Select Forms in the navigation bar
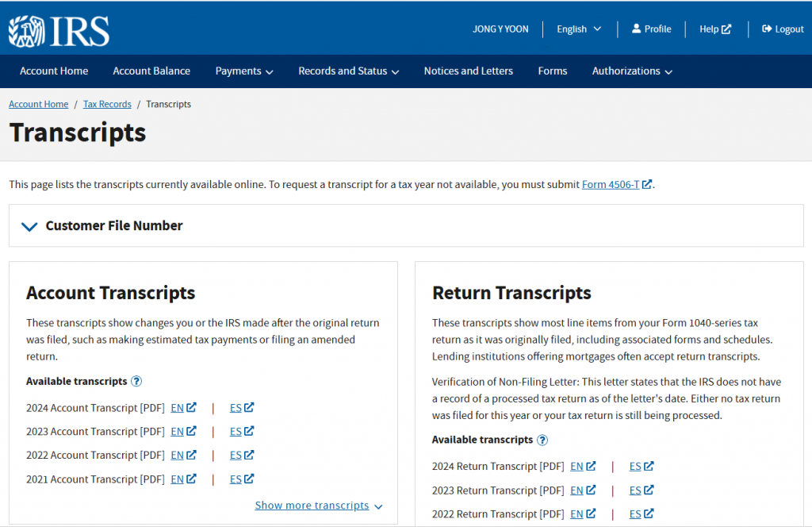This screenshot has width=812, height=527. pos(552,71)
